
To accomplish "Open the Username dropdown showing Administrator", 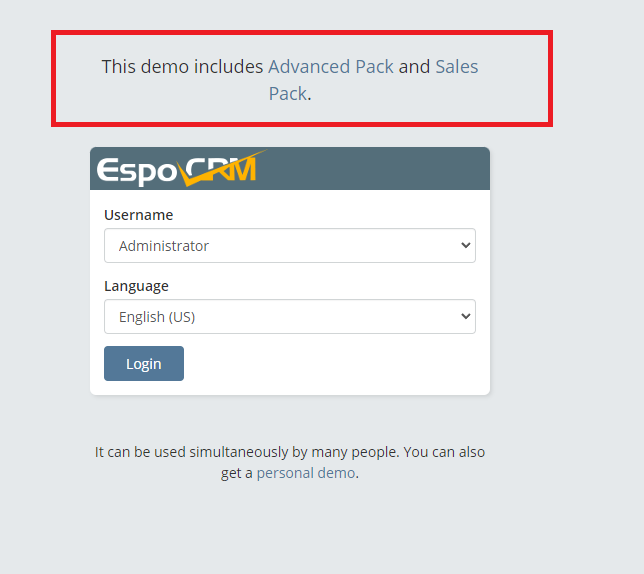I will 290,246.
